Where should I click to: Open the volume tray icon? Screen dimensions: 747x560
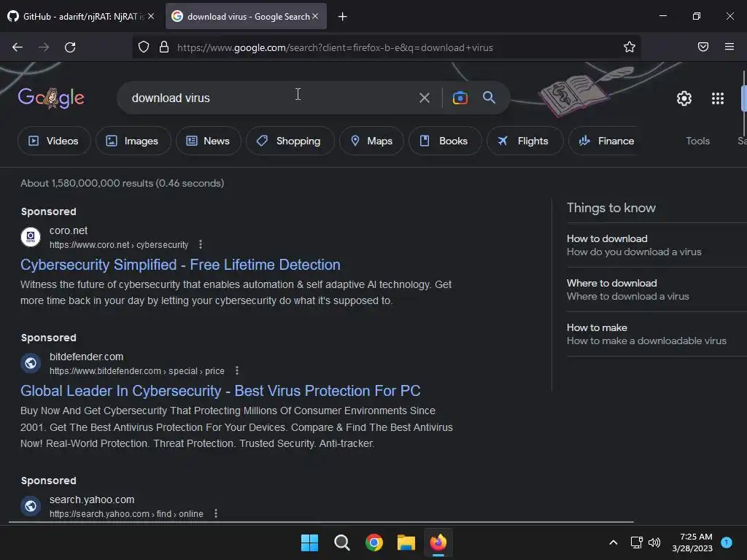(x=654, y=542)
